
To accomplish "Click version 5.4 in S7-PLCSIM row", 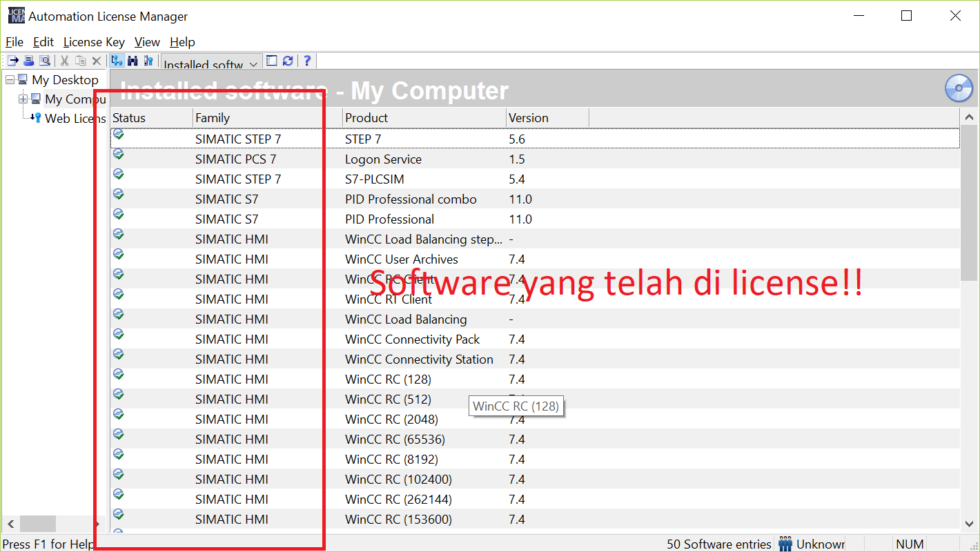I will [x=517, y=179].
